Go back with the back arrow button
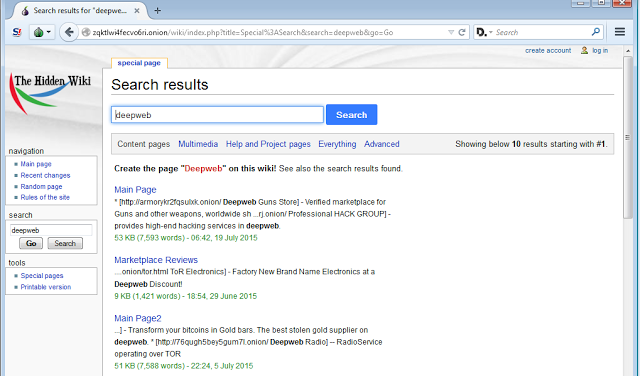640x376 pixels. coord(69,32)
